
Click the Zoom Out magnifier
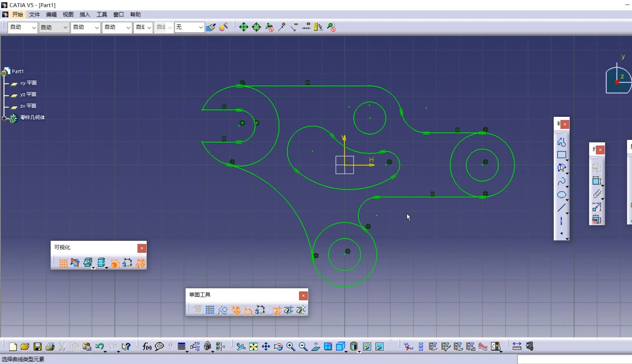pyautogui.click(x=303, y=347)
